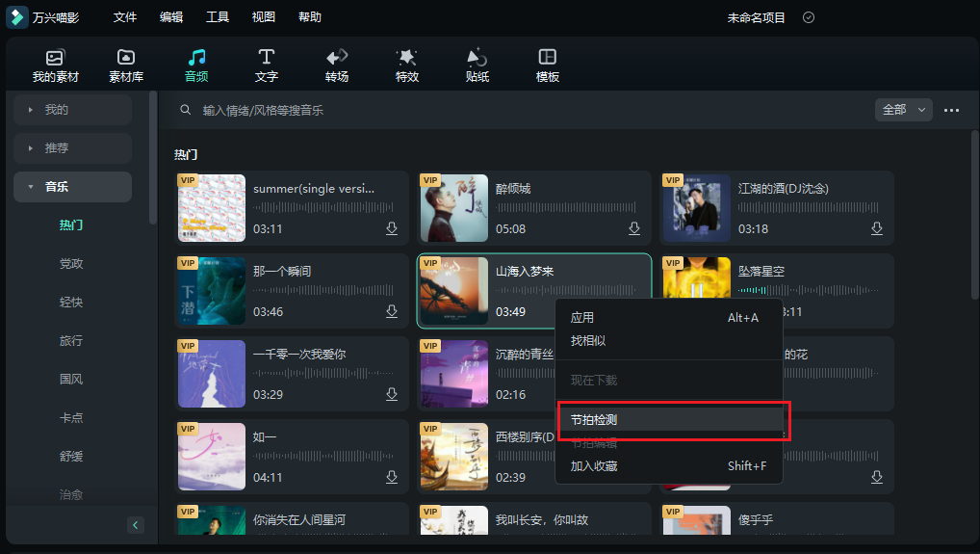Image resolution: width=980 pixels, height=554 pixels.
Task: Seek within the 坠落星空 waveform
Action: coord(808,290)
